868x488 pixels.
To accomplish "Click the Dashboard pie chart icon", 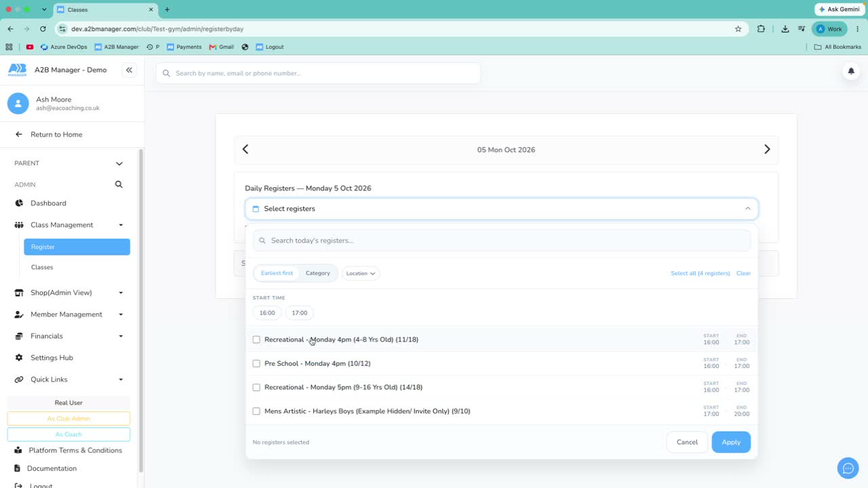I will pyautogui.click(x=19, y=203).
